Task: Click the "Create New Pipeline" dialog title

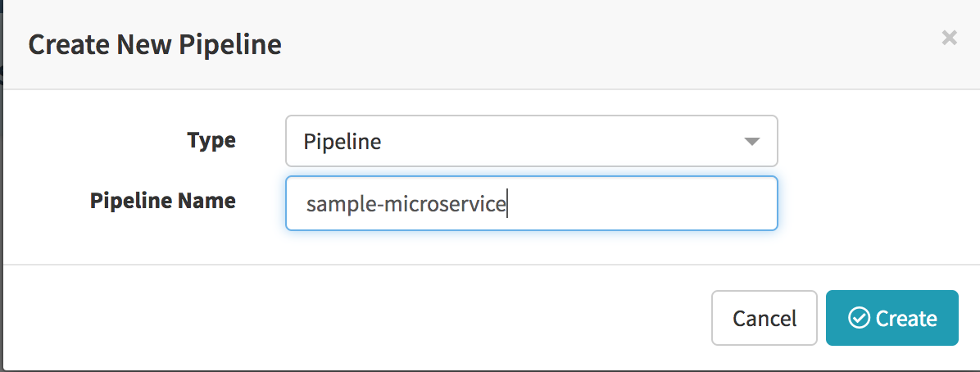Action: tap(155, 45)
